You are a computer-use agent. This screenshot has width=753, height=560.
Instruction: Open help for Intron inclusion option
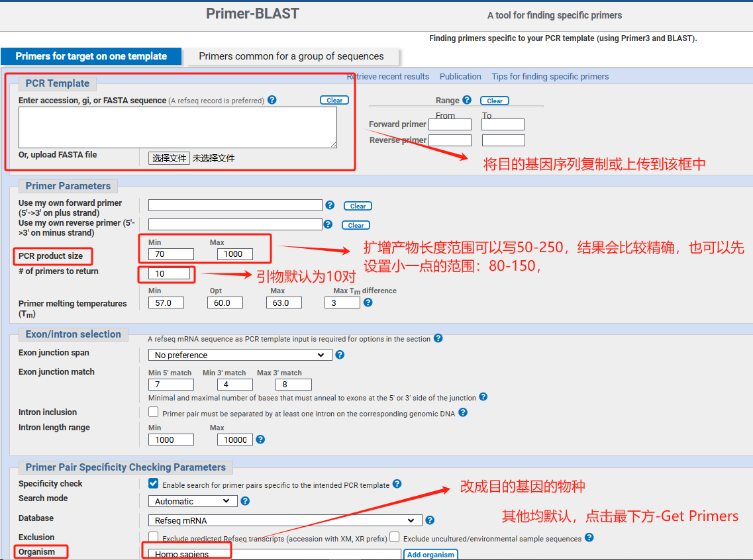pos(463,412)
